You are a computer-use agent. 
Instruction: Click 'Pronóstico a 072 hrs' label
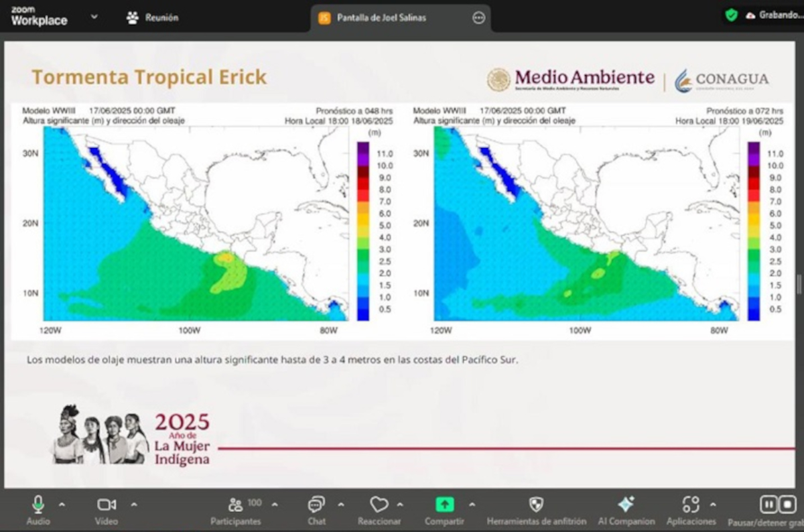coord(745,111)
